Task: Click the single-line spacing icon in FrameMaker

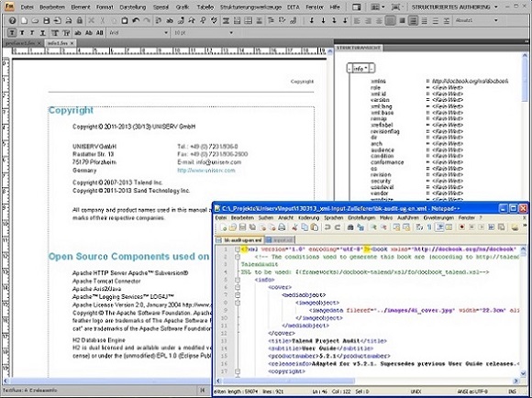Action: click(x=413, y=21)
